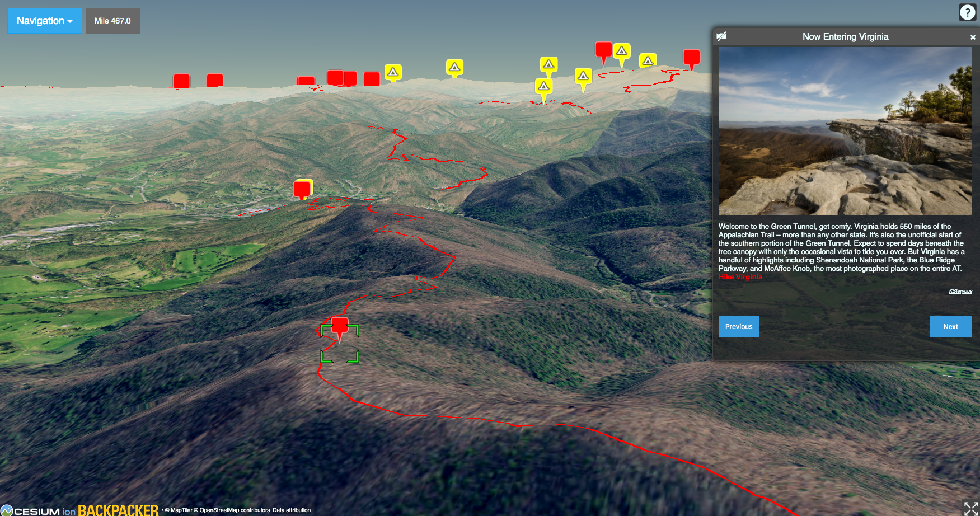
Task: Close the Now Entering Virginia panel
Action: [x=972, y=37]
